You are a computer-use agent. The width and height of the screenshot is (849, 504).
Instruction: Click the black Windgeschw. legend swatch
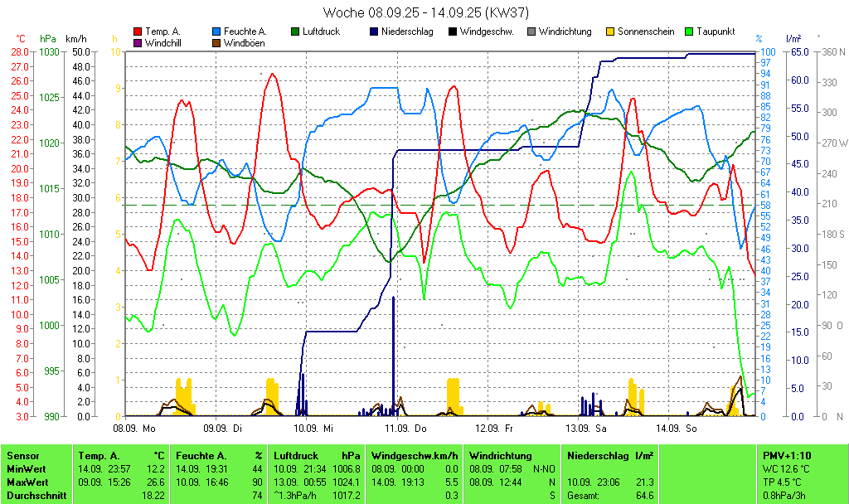click(452, 31)
